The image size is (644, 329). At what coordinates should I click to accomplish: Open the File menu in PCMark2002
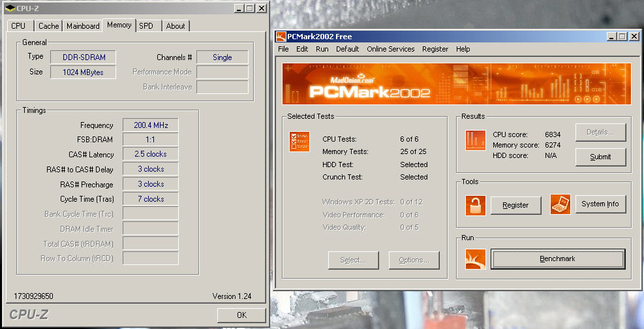tap(283, 49)
